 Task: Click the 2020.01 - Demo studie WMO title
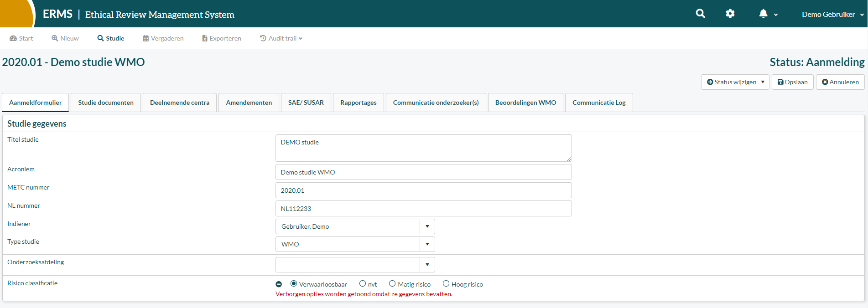(x=73, y=62)
